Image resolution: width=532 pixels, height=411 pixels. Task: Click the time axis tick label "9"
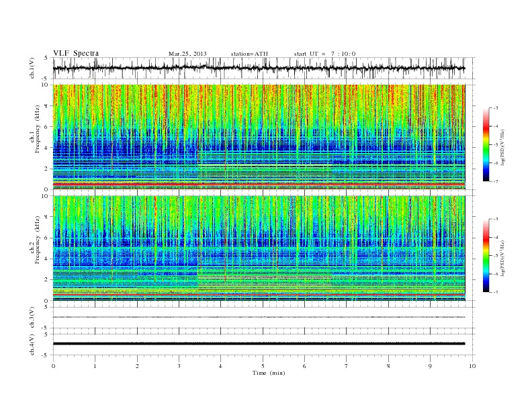point(430,366)
